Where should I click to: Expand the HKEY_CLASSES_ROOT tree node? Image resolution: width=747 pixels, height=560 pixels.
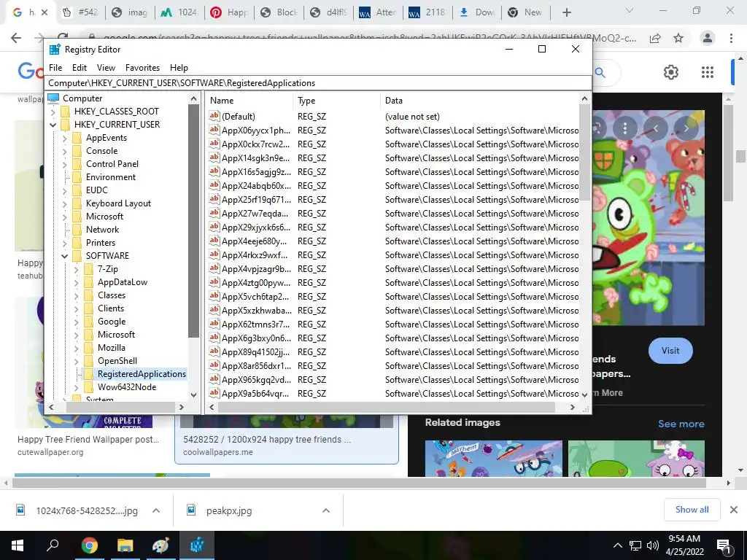point(53,112)
